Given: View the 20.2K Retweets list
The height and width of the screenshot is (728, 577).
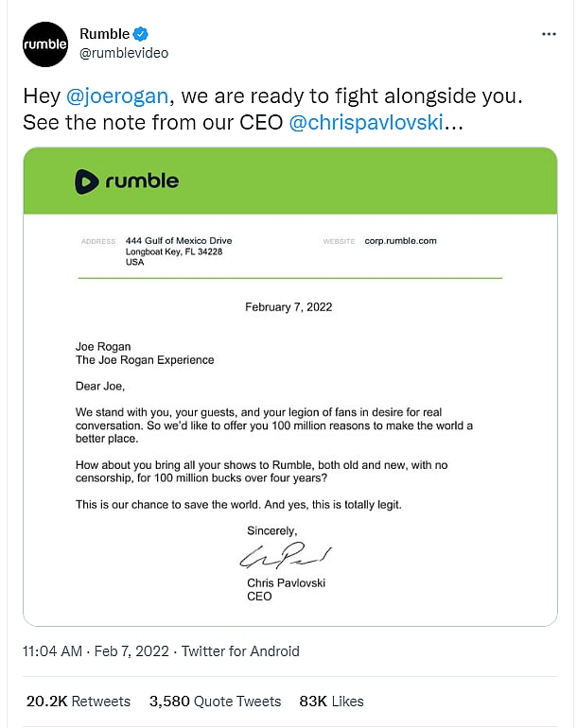Looking at the screenshot, I should [x=79, y=702].
